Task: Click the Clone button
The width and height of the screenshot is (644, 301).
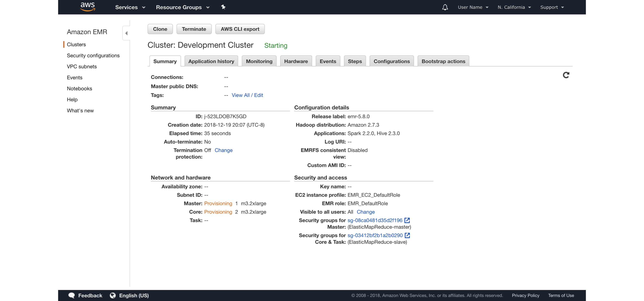Action: [x=160, y=29]
